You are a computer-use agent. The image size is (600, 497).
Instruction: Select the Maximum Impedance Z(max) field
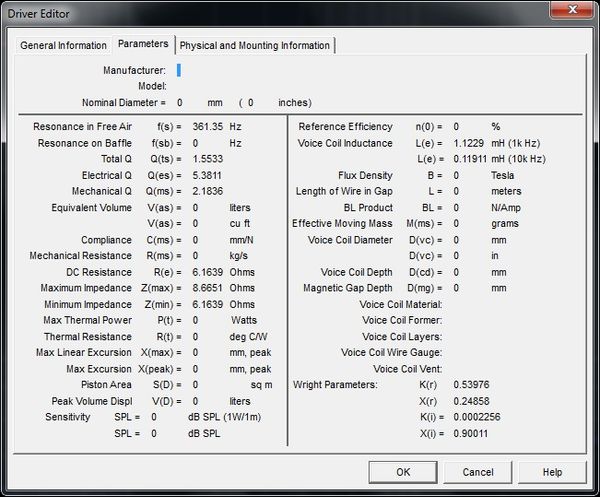[208, 288]
